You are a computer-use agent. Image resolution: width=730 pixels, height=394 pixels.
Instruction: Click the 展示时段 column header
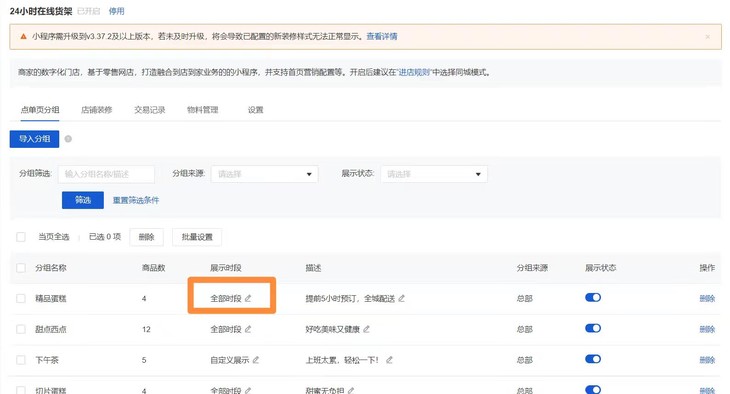(x=225, y=267)
